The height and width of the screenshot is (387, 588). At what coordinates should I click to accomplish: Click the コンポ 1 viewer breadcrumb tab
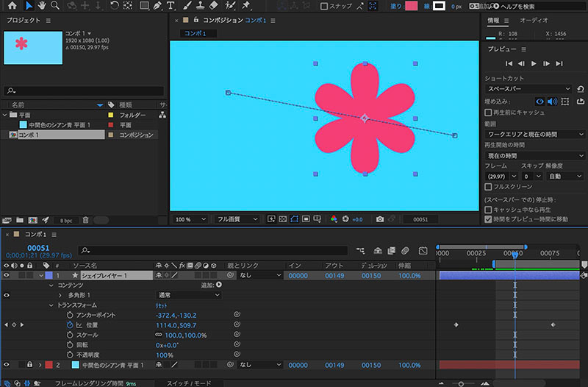196,33
